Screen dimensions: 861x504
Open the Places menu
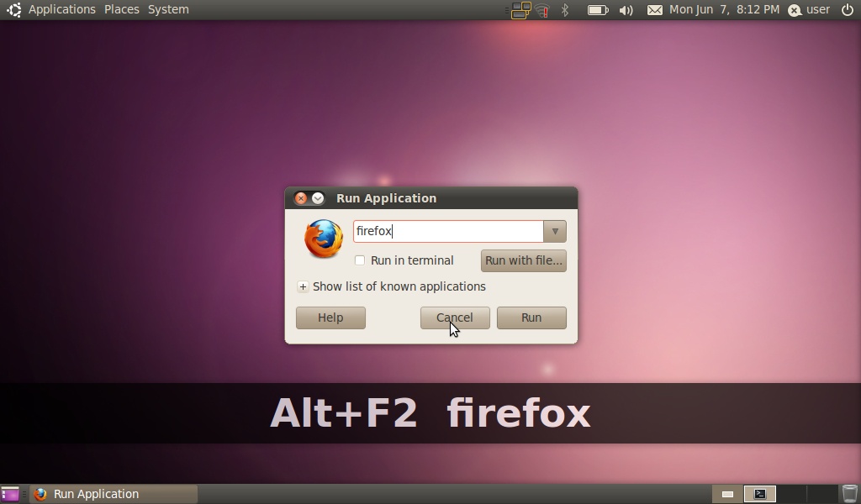122,9
